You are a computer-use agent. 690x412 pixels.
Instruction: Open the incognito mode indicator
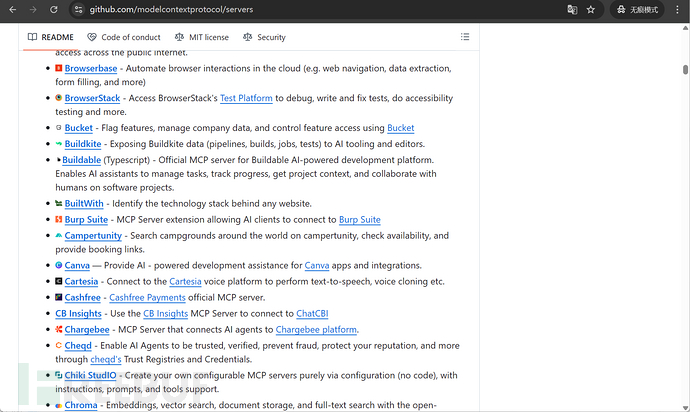tap(637, 9)
